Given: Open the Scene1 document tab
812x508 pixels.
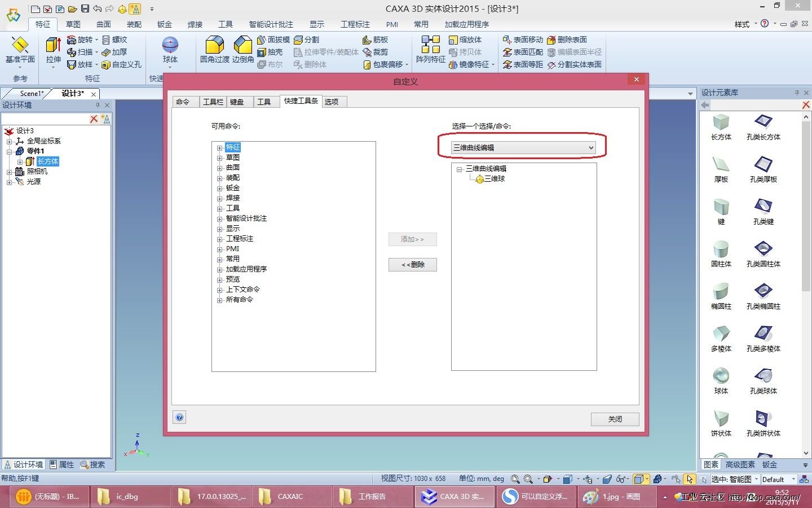Looking at the screenshot, I should point(31,94).
